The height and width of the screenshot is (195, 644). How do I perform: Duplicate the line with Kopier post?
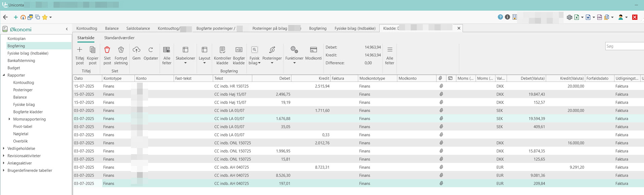tap(93, 56)
